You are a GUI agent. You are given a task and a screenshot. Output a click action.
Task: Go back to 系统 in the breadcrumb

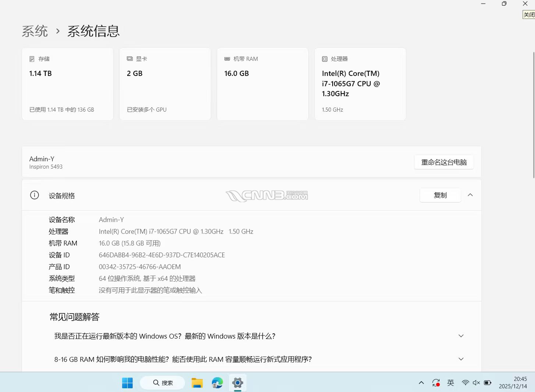pyautogui.click(x=35, y=31)
